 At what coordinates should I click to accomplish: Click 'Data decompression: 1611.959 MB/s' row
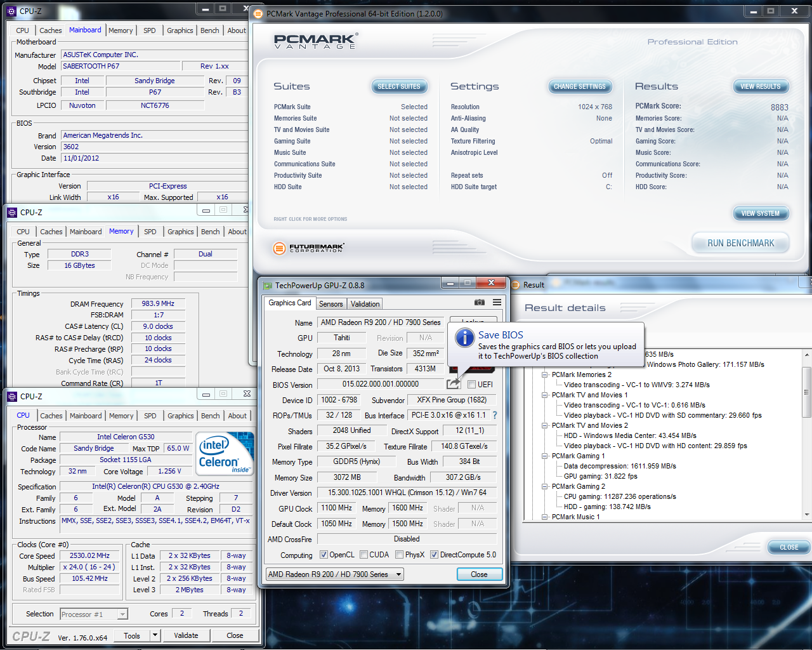coord(620,466)
